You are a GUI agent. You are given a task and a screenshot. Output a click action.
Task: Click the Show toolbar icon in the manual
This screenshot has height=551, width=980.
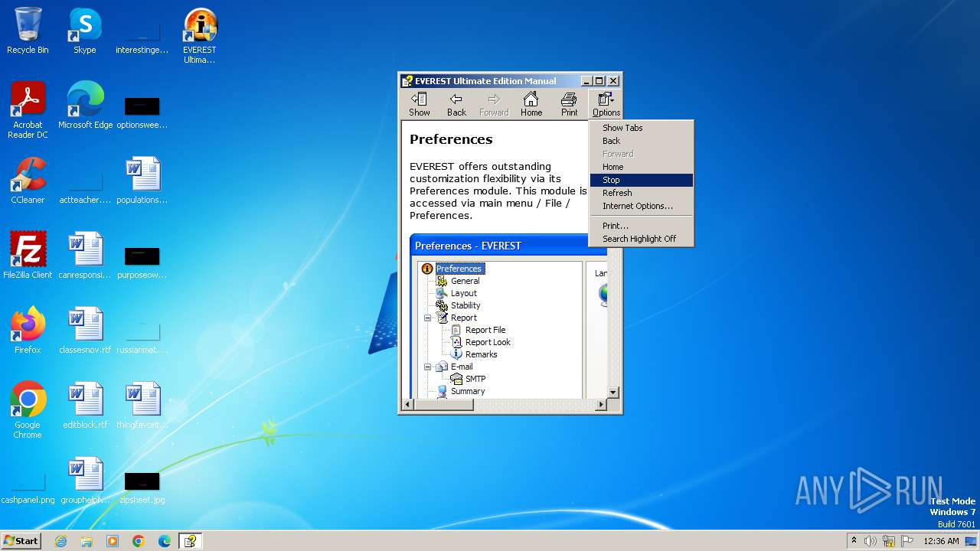point(419,104)
